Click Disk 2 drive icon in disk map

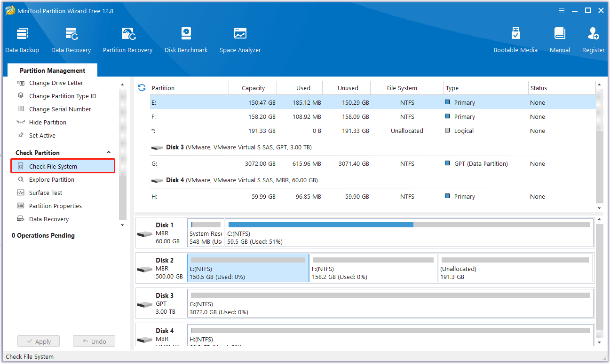145,269
